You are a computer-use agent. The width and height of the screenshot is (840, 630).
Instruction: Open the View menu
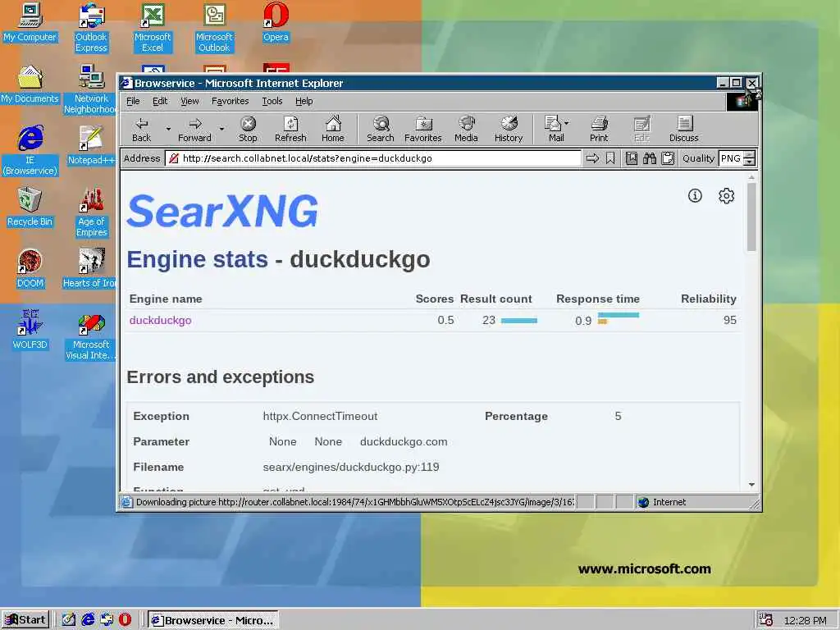[189, 101]
